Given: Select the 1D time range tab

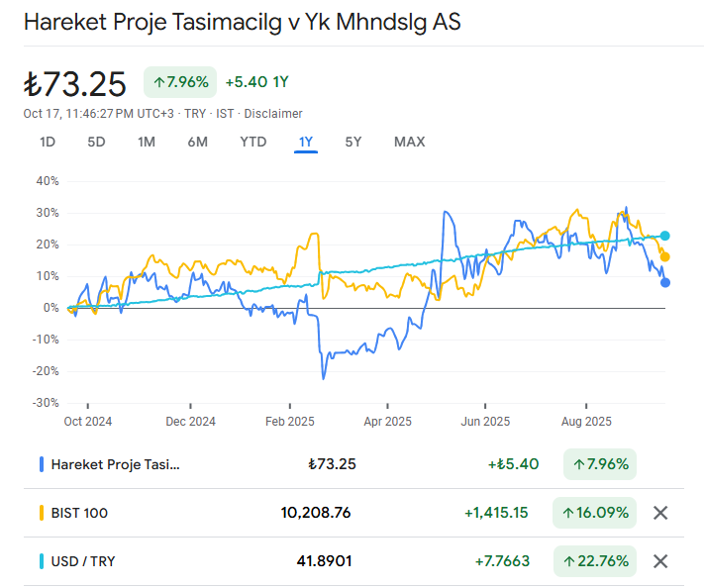Looking at the screenshot, I should 47,142.
